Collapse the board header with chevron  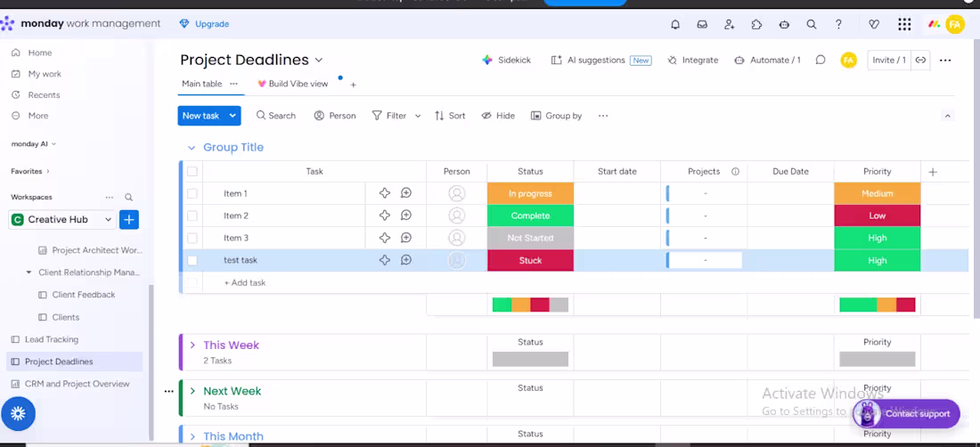pos(948,116)
